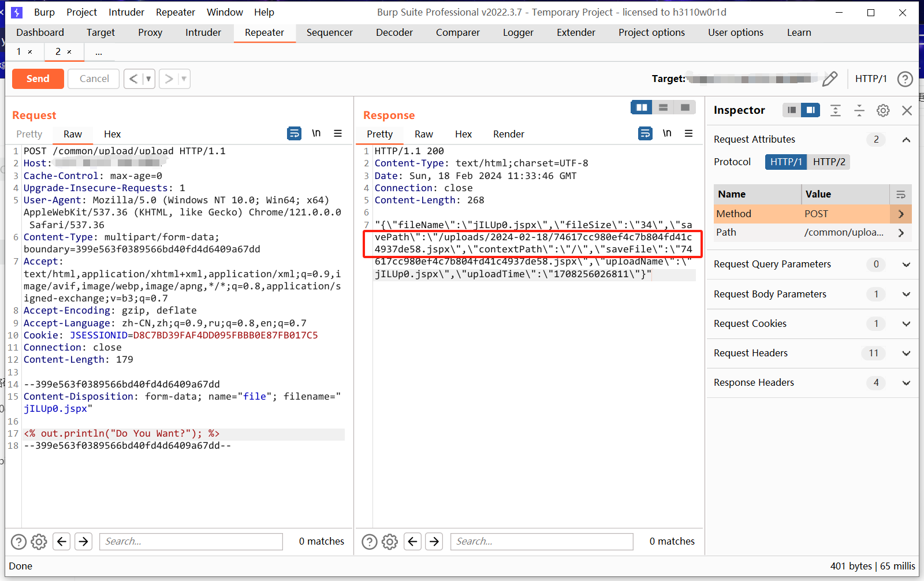Expand Response Headers section
The image size is (924, 581).
[906, 383]
